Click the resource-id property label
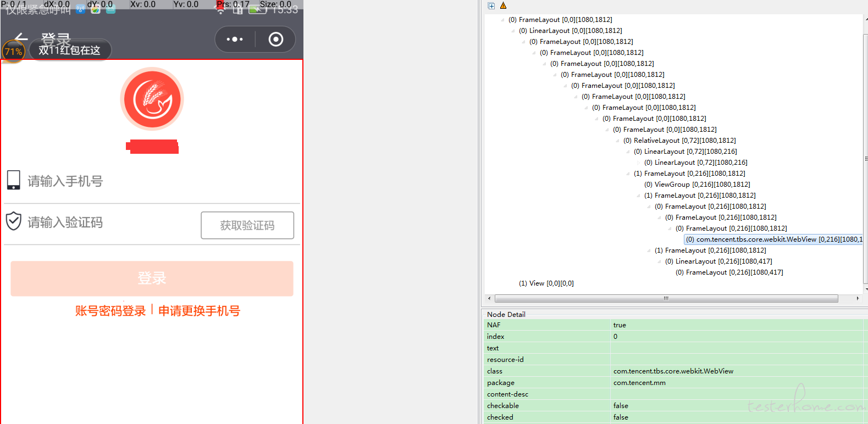This screenshot has width=868, height=424. (x=505, y=360)
